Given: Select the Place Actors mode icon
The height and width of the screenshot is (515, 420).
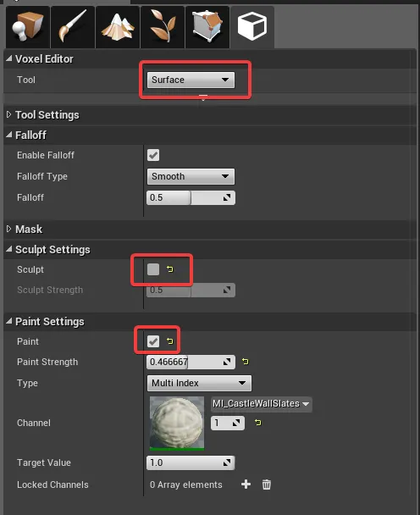Looking at the screenshot, I should click(x=28, y=27).
